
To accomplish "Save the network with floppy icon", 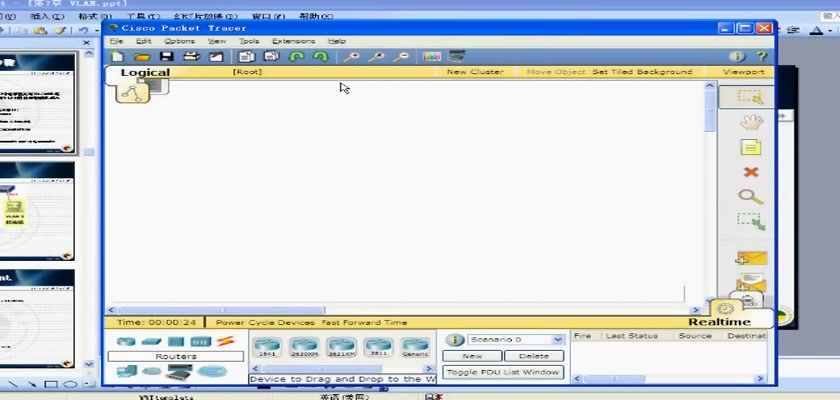I will [x=167, y=56].
